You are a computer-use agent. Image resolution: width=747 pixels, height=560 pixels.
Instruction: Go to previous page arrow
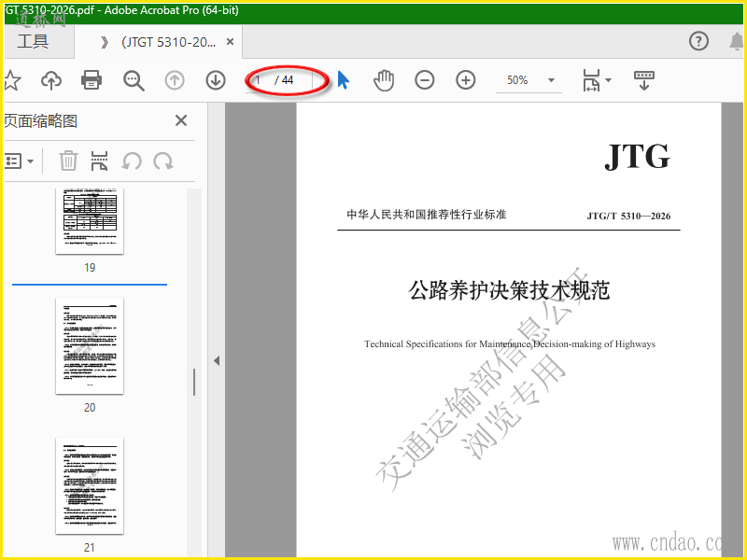pos(175,80)
